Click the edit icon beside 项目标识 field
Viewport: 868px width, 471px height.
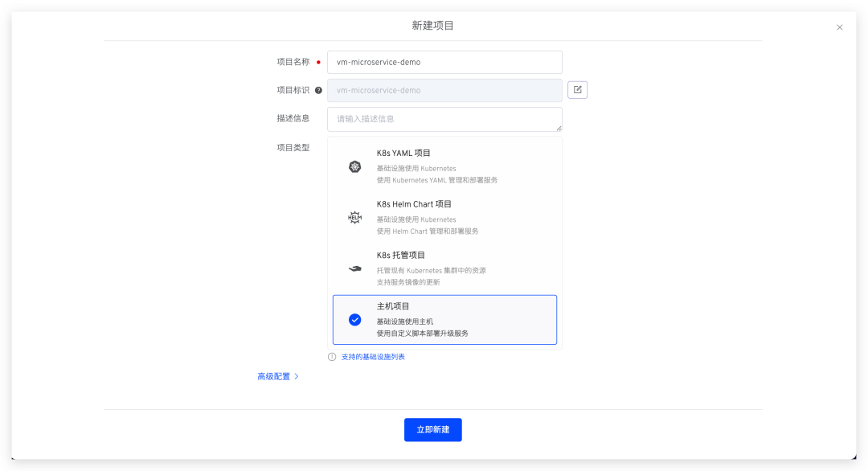coord(577,90)
